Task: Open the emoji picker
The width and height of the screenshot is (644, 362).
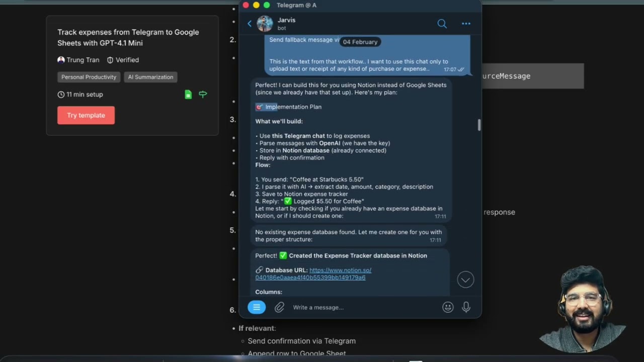Action: [448, 307]
